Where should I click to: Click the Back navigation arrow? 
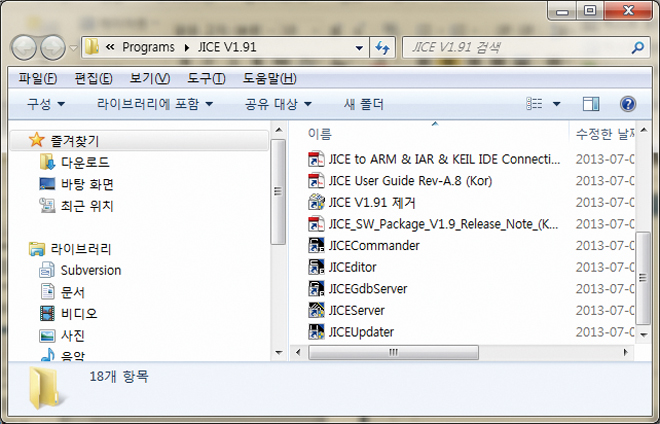click(x=24, y=48)
